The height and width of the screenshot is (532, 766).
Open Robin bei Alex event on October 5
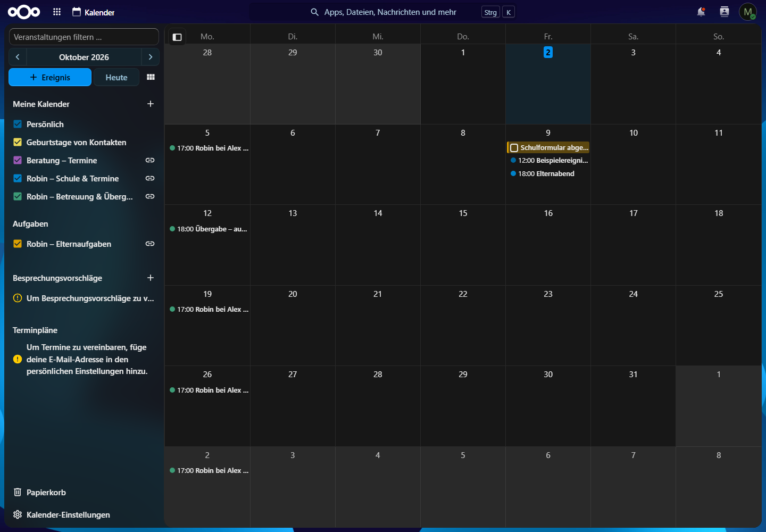pyautogui.click(x=207, y=148)
